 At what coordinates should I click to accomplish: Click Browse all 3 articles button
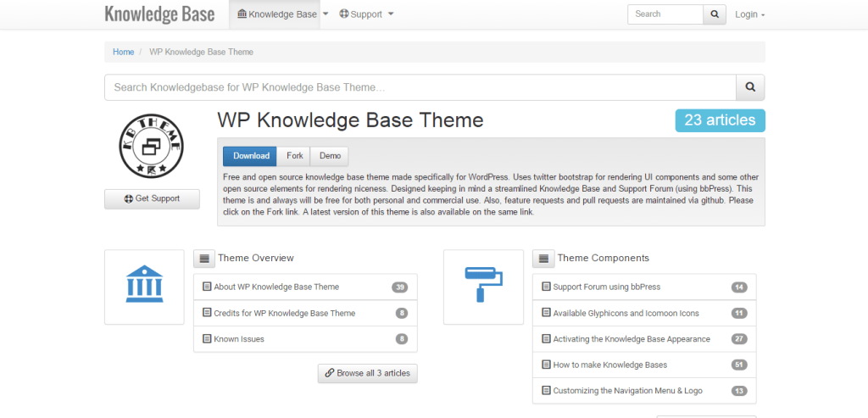pos(368,373)
